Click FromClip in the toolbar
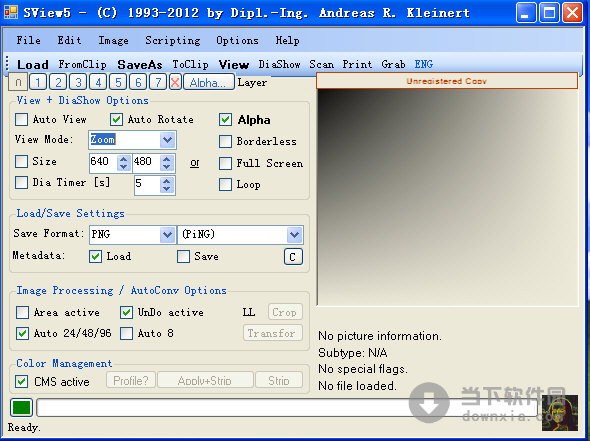Screen dimensions: 590x441 82,65
